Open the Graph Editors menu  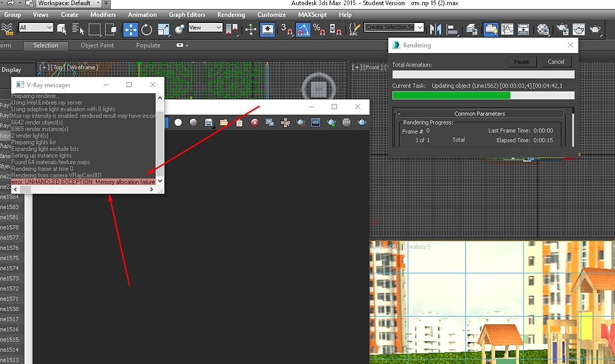[187, 15]
